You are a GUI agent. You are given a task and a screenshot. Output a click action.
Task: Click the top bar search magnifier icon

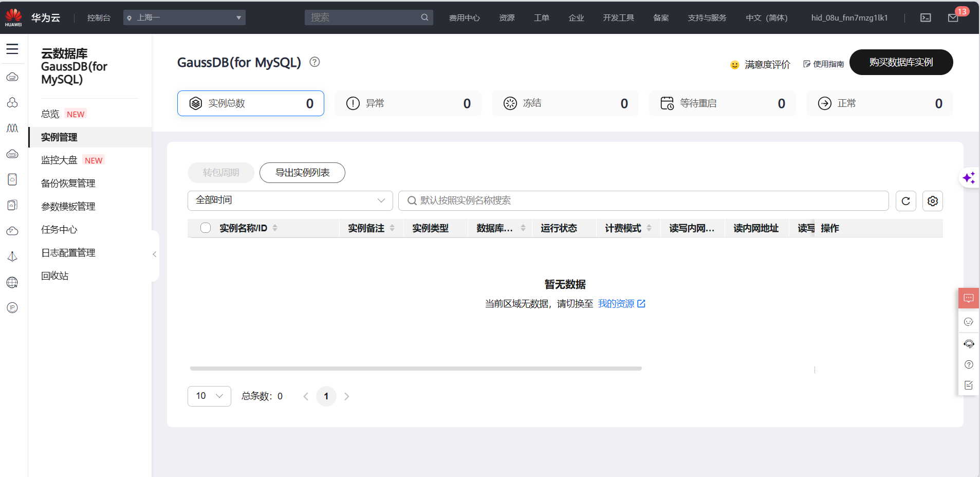coord(424,17)
